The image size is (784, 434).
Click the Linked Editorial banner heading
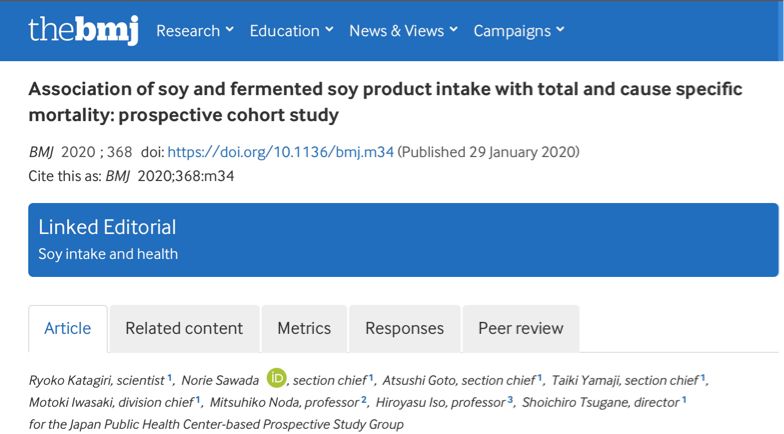pos(107,227)
